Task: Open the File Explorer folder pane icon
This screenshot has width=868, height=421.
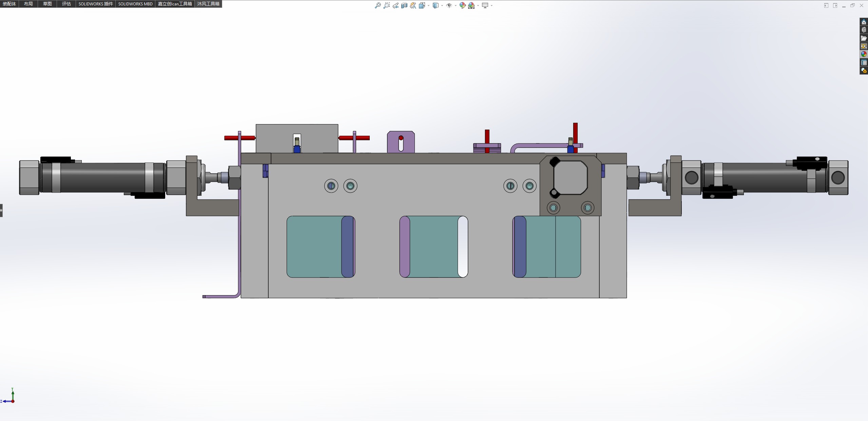Action: 864,38
